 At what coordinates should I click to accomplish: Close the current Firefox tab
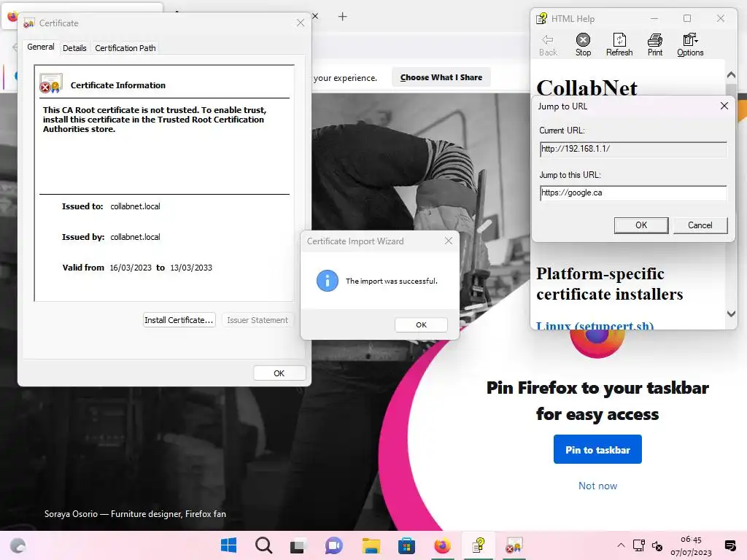[x=315, y=16]
